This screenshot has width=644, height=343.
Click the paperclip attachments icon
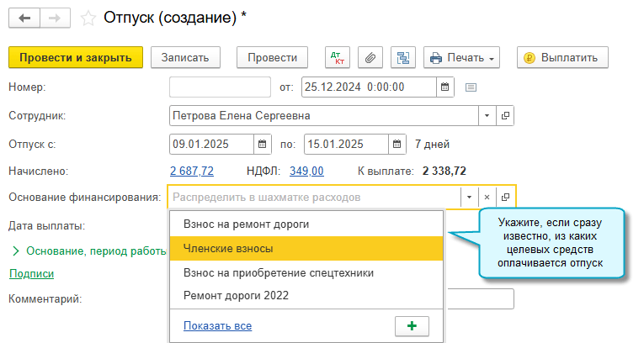pyautogui.click(x=370, y=58)
